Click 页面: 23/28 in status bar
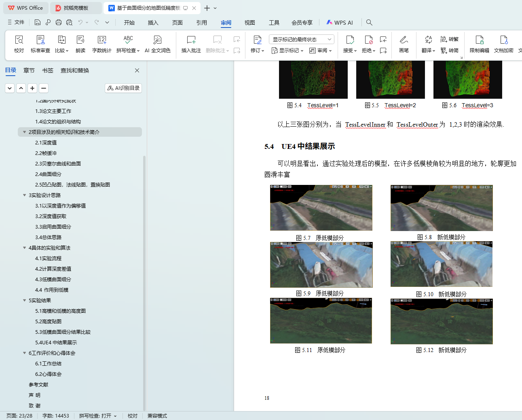Screen dimensions: 522x420 [x=19, y=416]
